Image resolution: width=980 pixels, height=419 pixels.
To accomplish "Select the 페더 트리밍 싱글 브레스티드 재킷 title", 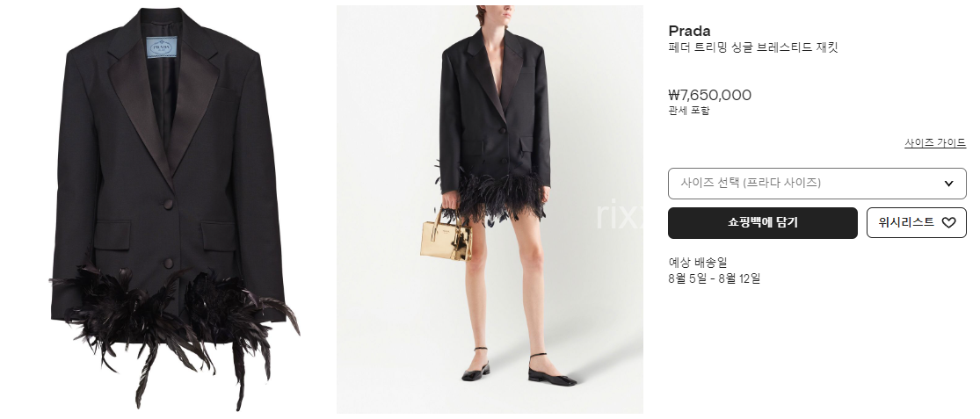I will (x=752, y=47).
